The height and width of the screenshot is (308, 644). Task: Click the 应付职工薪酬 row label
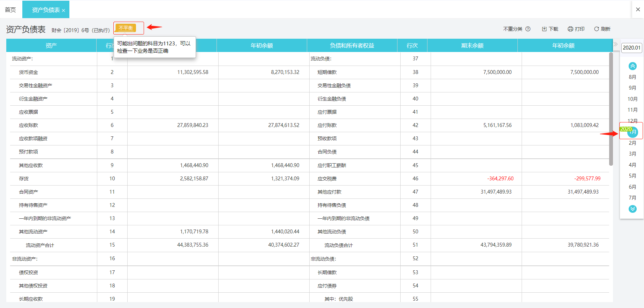[x=332, y=165]
